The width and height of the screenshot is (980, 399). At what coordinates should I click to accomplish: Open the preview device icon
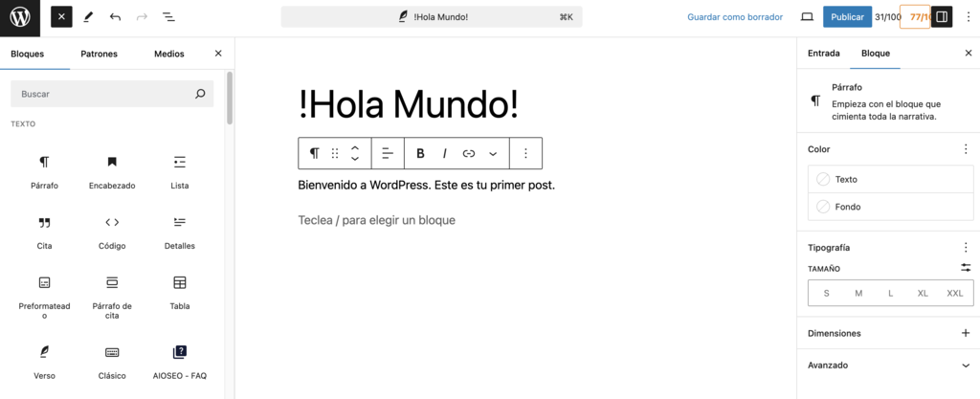coord(807,17)
